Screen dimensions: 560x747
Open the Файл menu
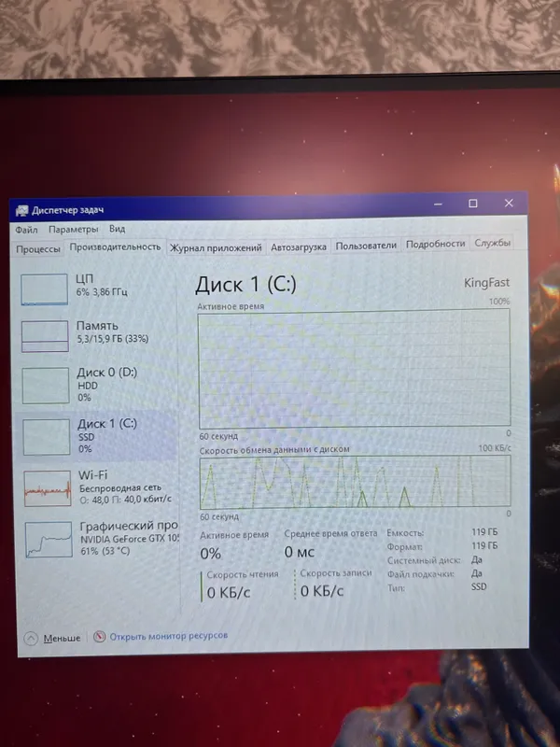tap(26, 230)
